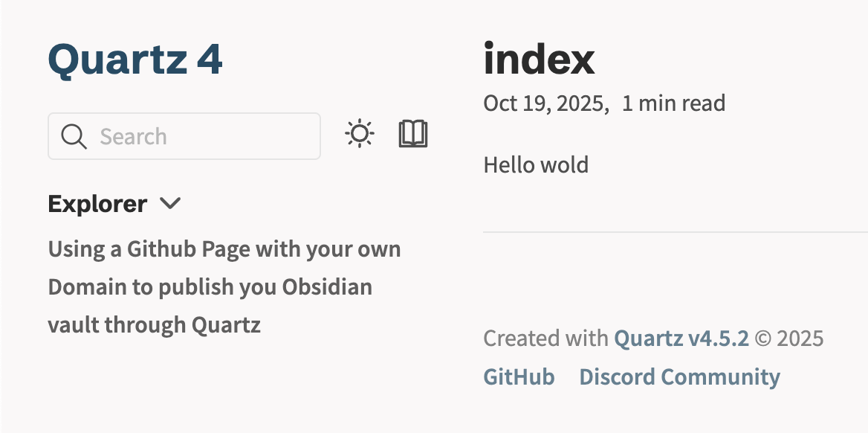Click the '1 min read' label
This screenshot has width=868, height=433.
coord(673,103)
